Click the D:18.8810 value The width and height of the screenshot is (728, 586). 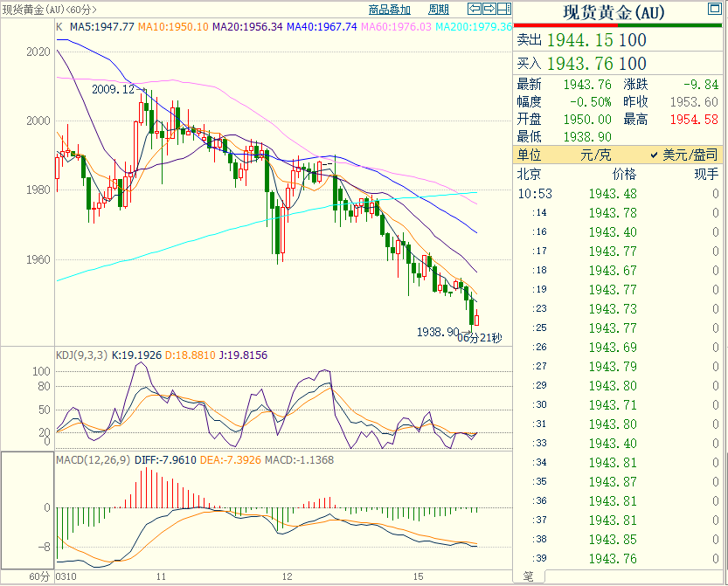click(x=191, y=355)
